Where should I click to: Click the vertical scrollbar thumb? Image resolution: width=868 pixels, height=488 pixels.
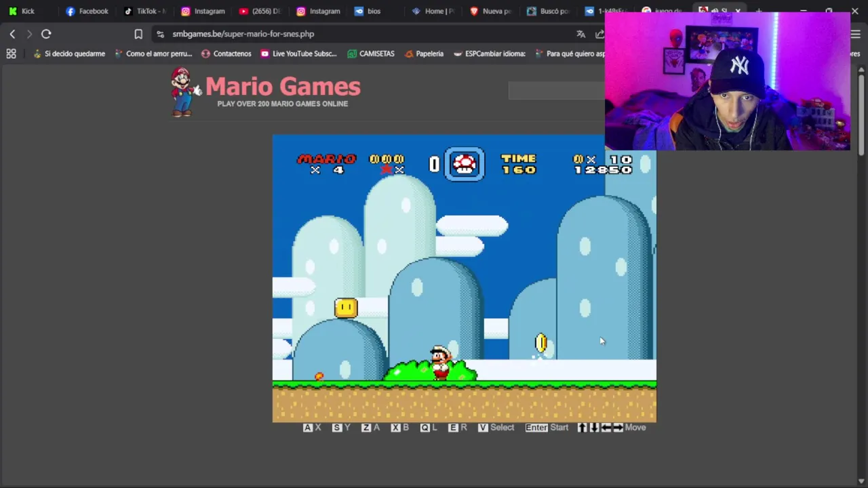[x=862, y=117]
